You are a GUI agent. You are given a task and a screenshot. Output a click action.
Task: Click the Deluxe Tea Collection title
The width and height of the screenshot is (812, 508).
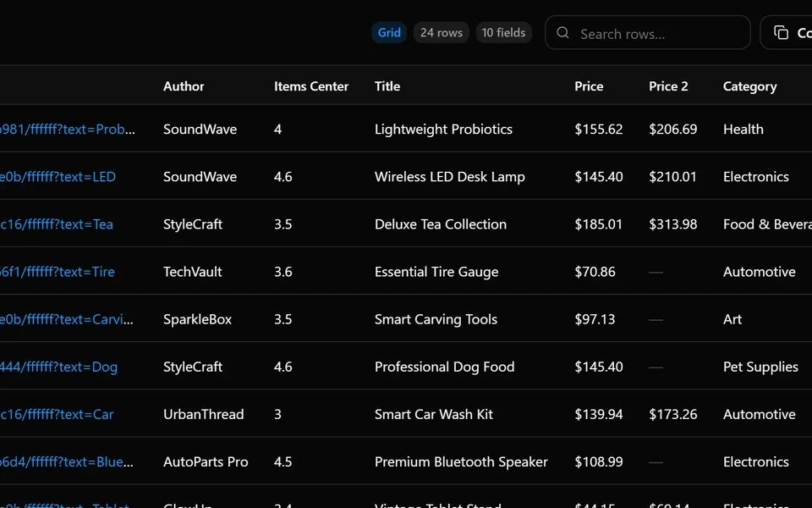pos(441,224)
